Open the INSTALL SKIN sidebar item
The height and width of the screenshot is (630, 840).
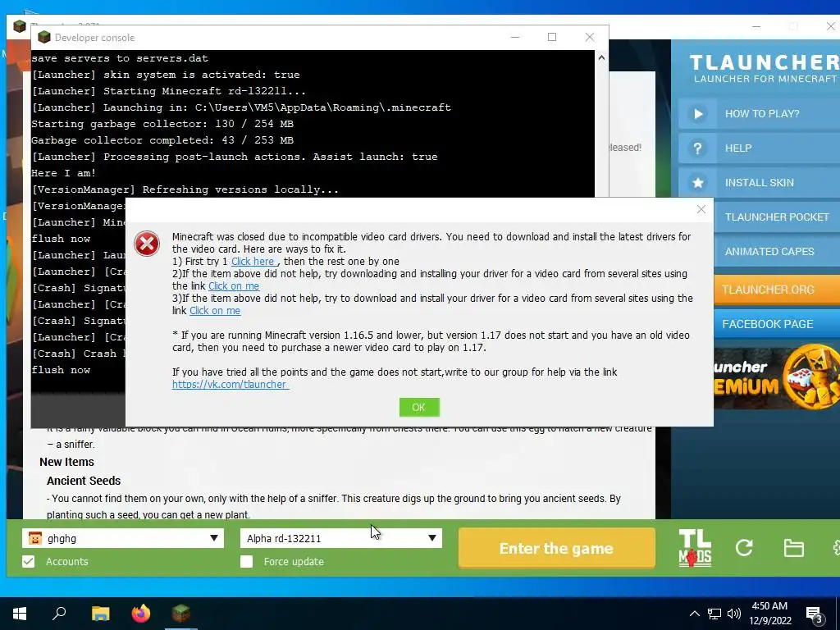[x=759, y=183]
